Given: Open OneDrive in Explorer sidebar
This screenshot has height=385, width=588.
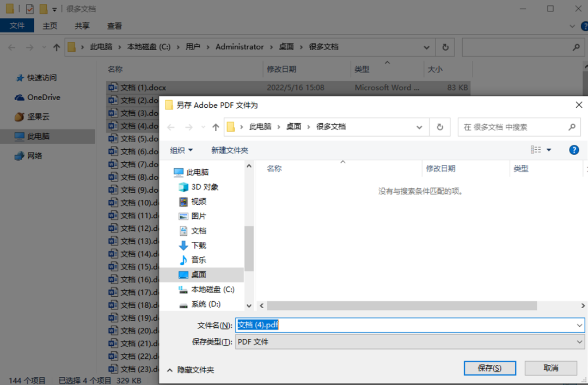Looking at the screenshot, I should point(44,97).
